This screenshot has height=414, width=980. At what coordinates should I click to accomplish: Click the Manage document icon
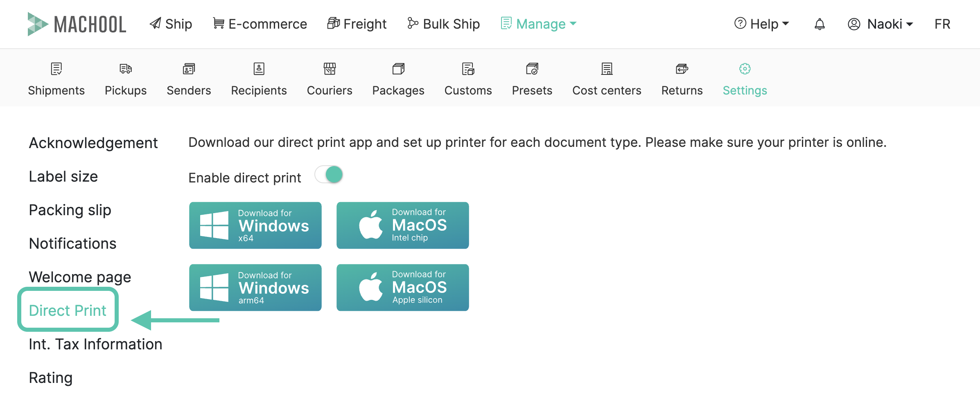point(506,23)
